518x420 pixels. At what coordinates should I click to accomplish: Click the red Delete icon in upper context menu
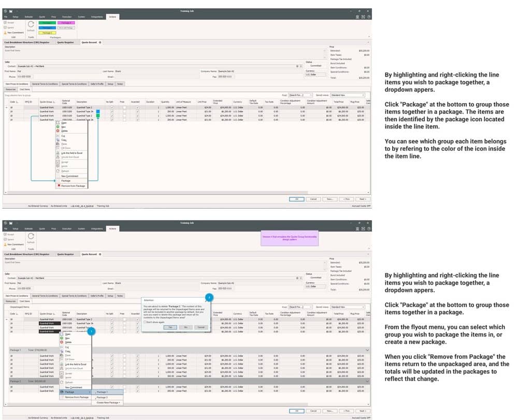(x=58, y=131)
